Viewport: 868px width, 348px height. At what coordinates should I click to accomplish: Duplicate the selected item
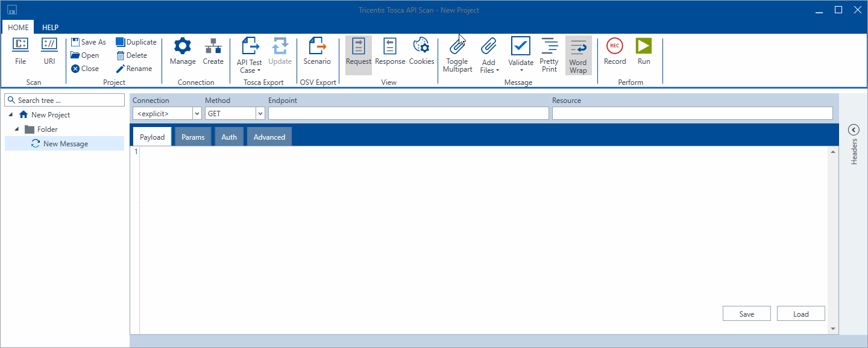136,42
